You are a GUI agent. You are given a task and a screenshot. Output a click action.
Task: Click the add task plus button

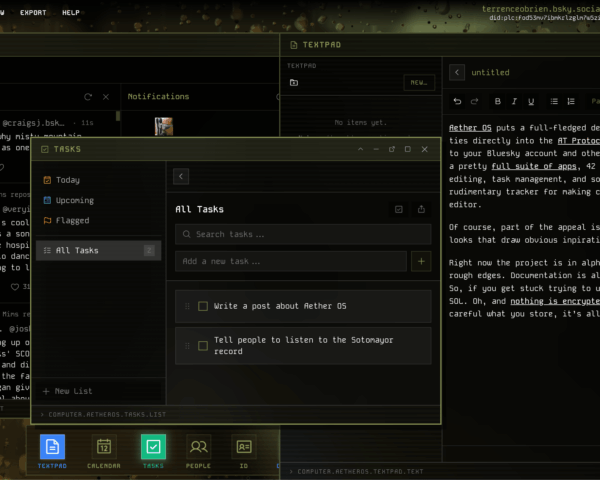pyautogui.click(x=420, y=261)
